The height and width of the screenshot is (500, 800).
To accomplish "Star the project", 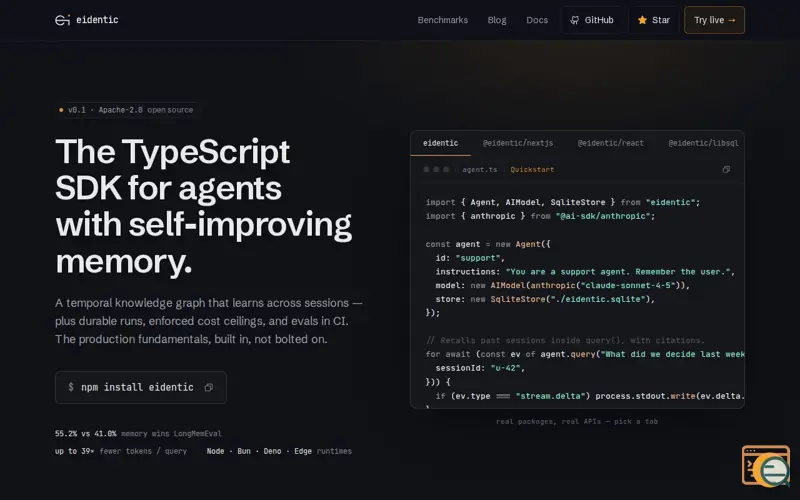I will click(x=654, y=20).
